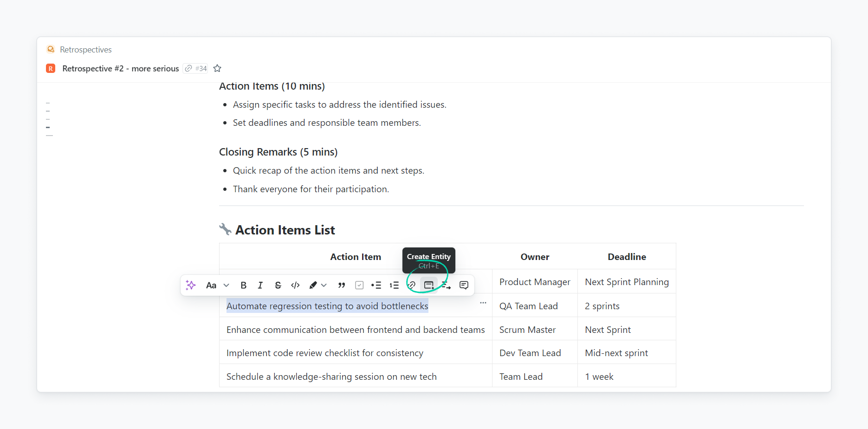Screen dimensions: 868x429
Task: Open the row's three-dot options menu
Action: (x=483, y=303)
